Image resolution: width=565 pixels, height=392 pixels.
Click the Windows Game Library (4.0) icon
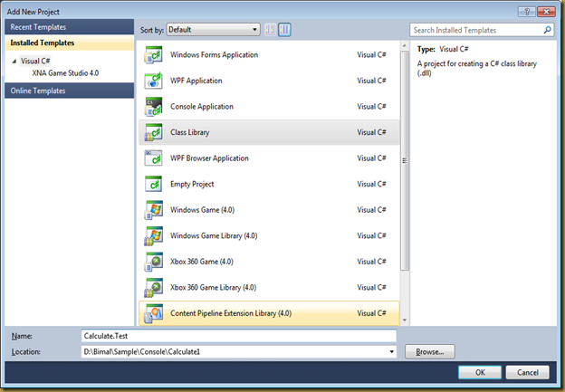(x=154, y=235)
